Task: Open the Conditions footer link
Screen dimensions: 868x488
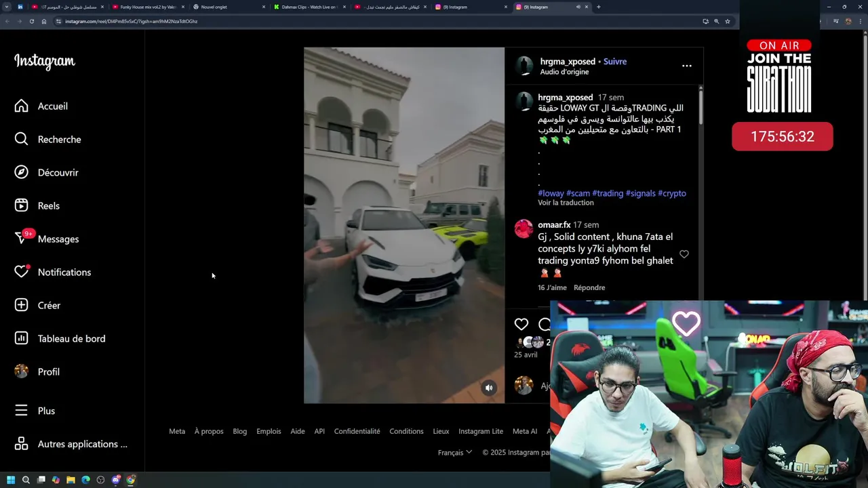Action: [406, 431]
